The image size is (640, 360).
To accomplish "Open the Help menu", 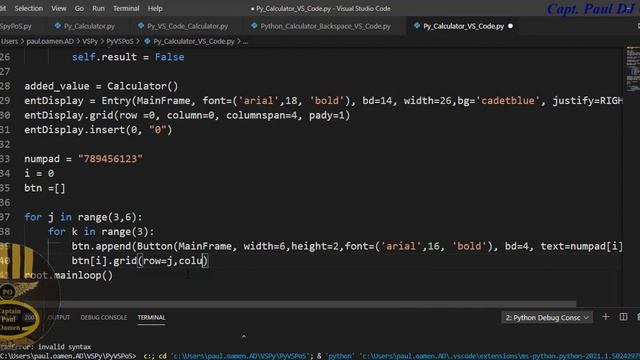I will [x=155, y=8].
